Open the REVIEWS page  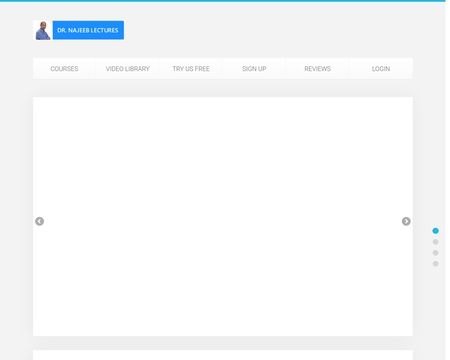[x=318, y=69]
